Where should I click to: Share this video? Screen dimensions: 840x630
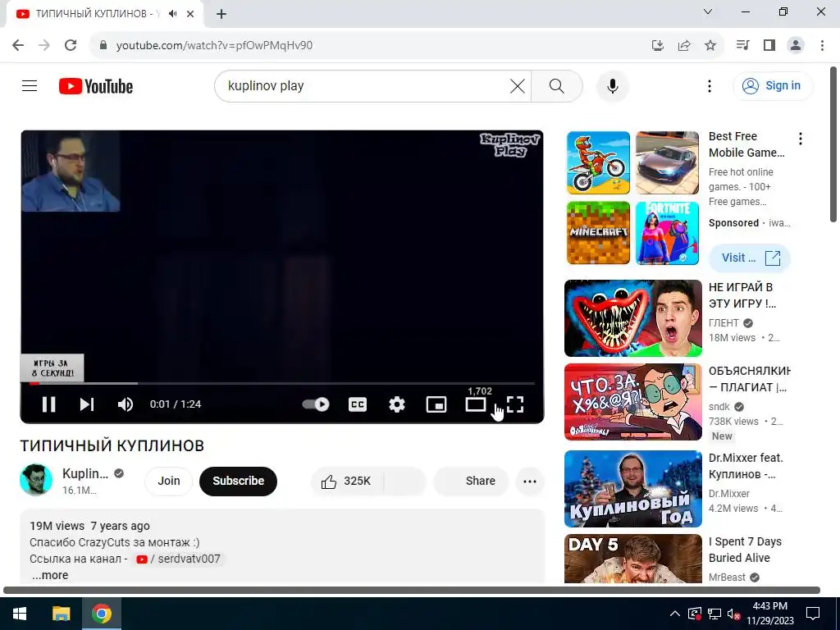pos(471,481)
